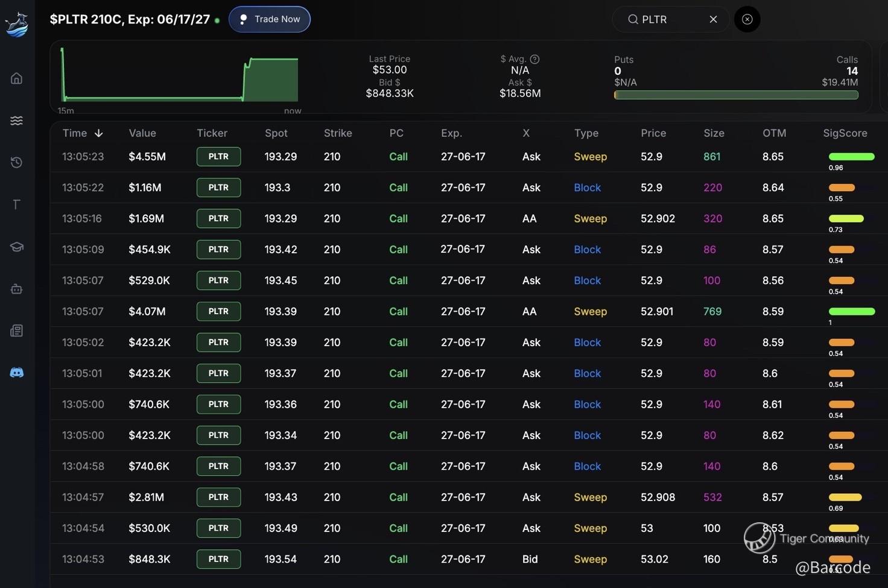
Task: Toggle the Time column sort arrow
Action: coord(99,133)
